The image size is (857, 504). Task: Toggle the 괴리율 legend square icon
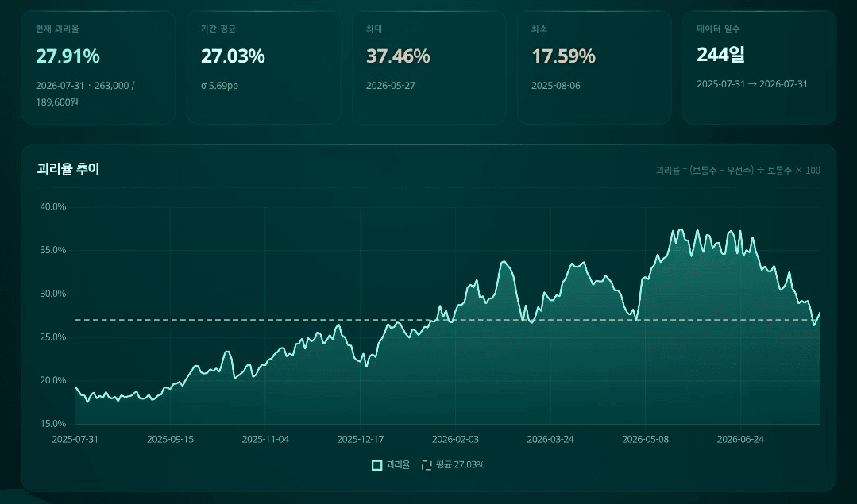(x=376, y=464)
